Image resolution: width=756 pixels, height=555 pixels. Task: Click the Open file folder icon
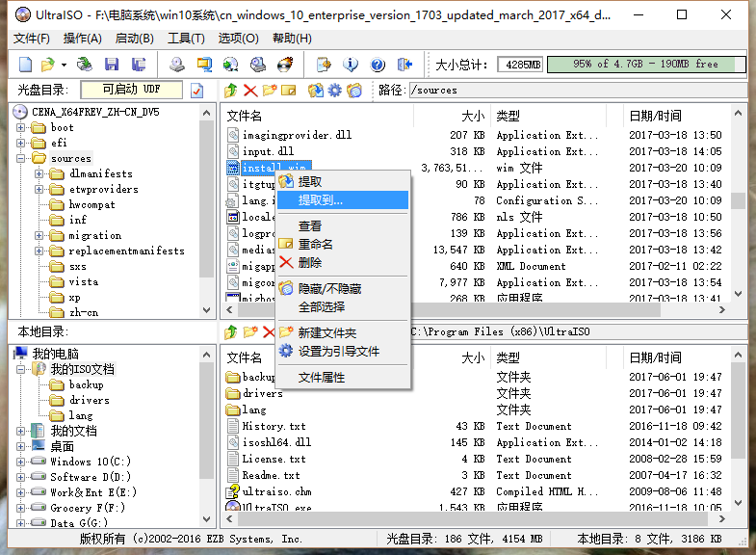(x=48, y=65)
